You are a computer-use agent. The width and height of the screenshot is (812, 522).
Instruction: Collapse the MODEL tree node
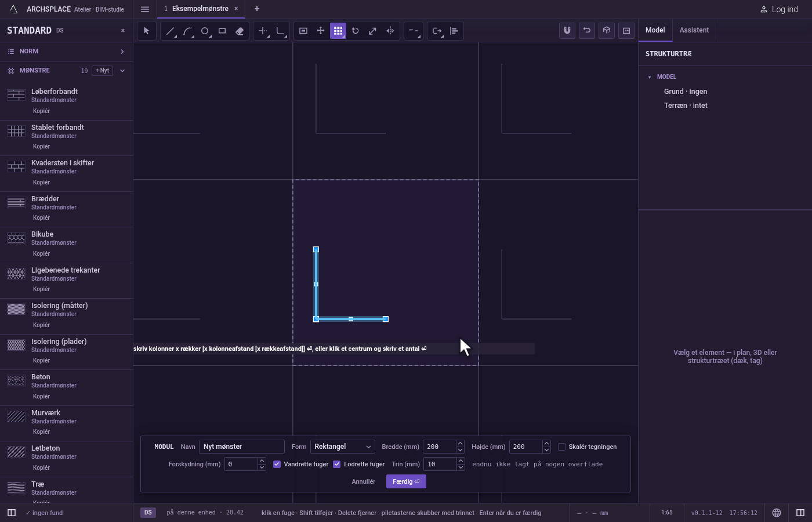click(x=650, y=77)
